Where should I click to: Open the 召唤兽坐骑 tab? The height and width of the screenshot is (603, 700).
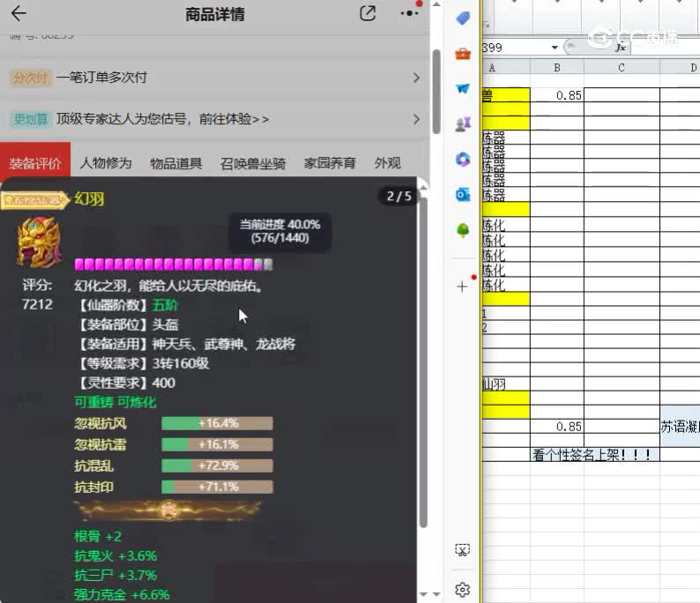pos(253,163)
